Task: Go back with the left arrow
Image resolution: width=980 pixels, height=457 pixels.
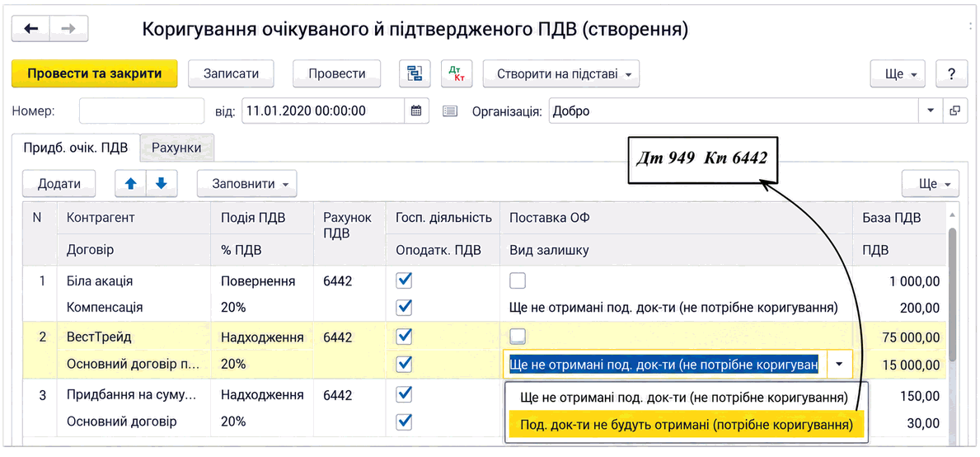Action: pos(30,29)
